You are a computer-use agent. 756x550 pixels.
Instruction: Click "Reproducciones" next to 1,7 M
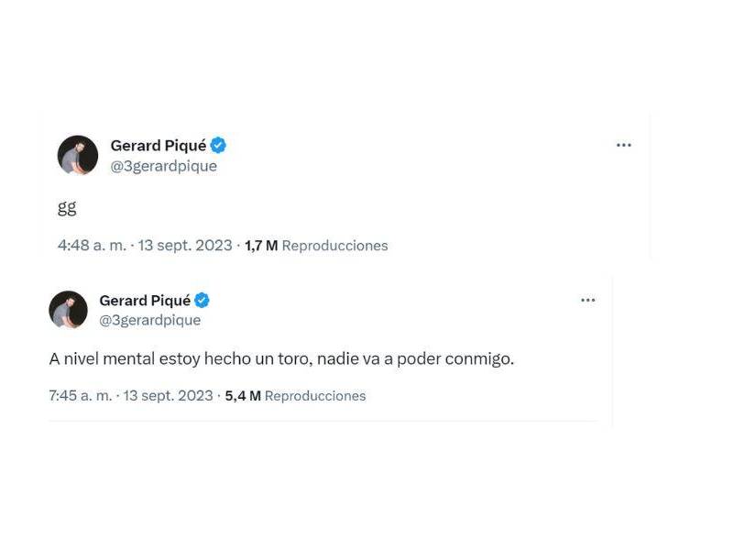334,246
